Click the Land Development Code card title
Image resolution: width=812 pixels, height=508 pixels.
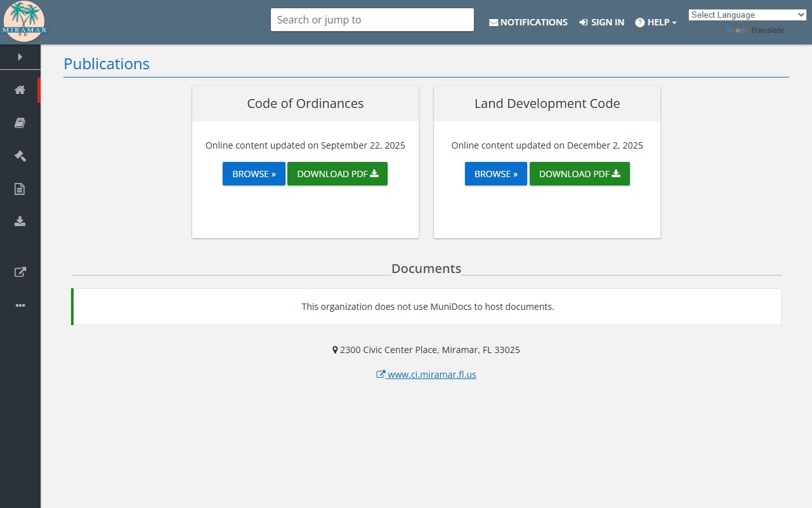point(547,104)
